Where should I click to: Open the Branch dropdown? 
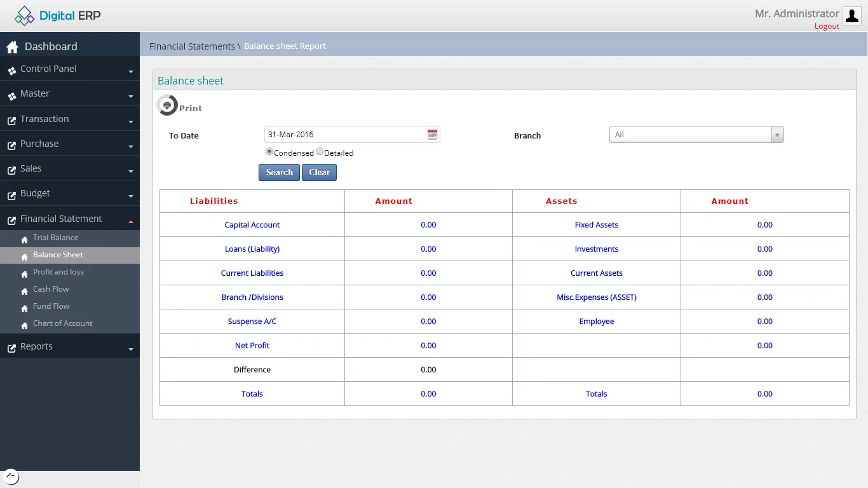point(696,135)
